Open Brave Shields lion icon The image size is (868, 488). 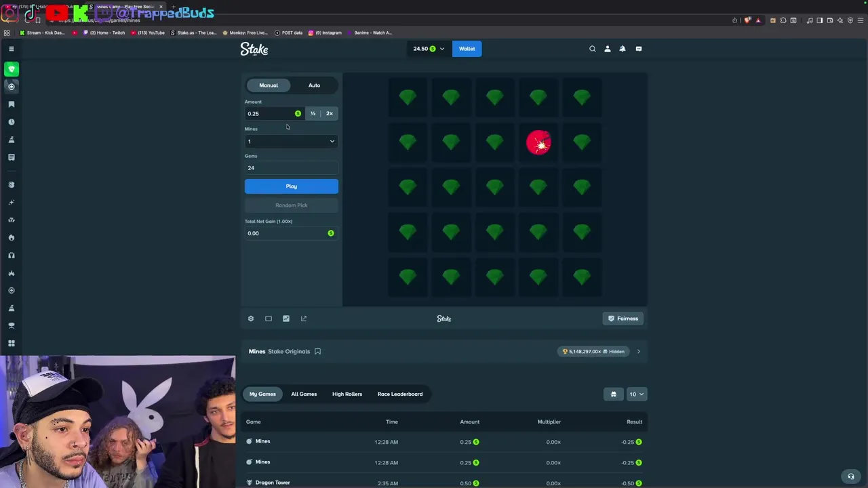(747, 20)
